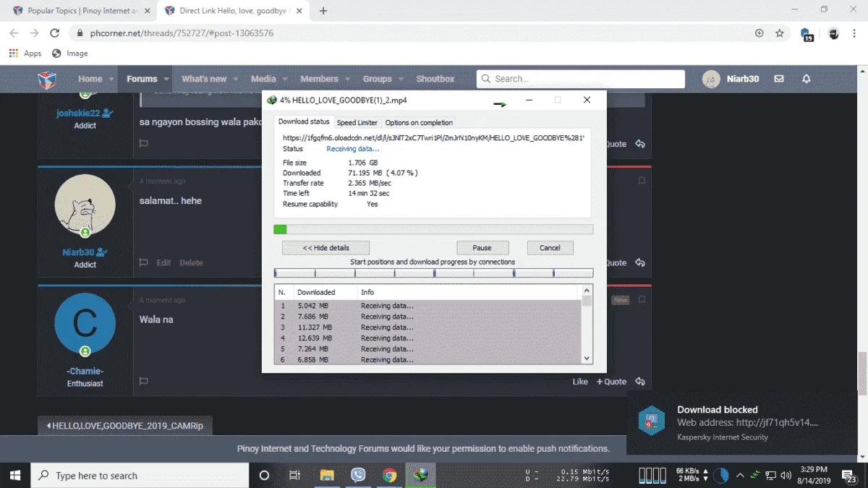This screenshot has height=488, width=868.
Task: Bookmark the 'salamat.. hehe' post
Action: coord(642,181)
